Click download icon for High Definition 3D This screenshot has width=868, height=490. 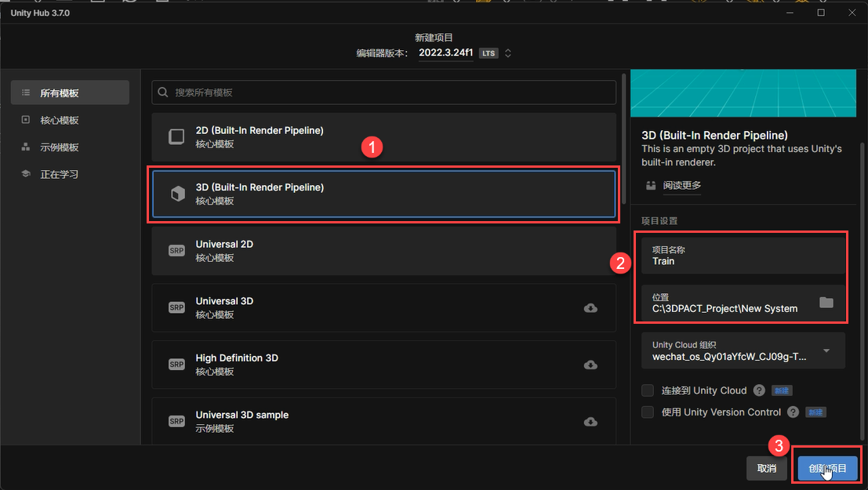tap(590, 365)
